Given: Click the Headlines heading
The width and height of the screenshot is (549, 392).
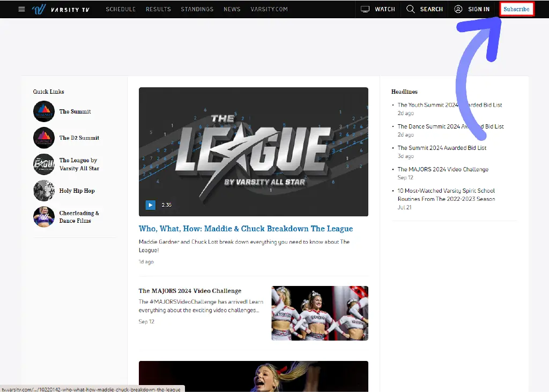Looking at the screenshot, I should coord(404,92).
